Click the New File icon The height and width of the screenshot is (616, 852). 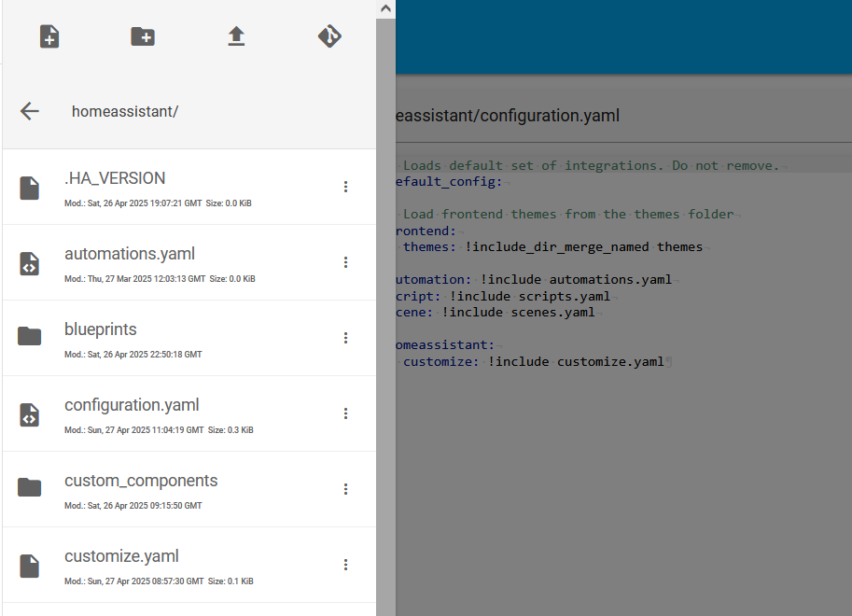coord(49,36)
